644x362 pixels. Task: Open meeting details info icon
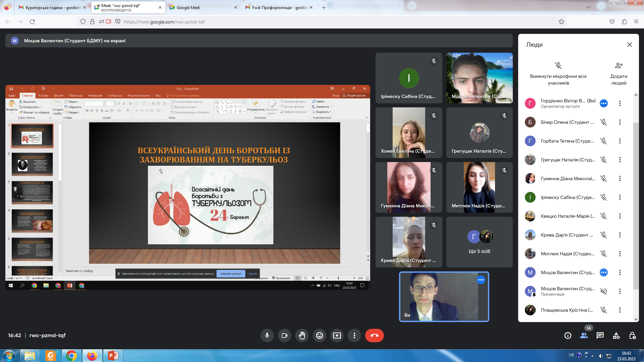tap(568, 335)
